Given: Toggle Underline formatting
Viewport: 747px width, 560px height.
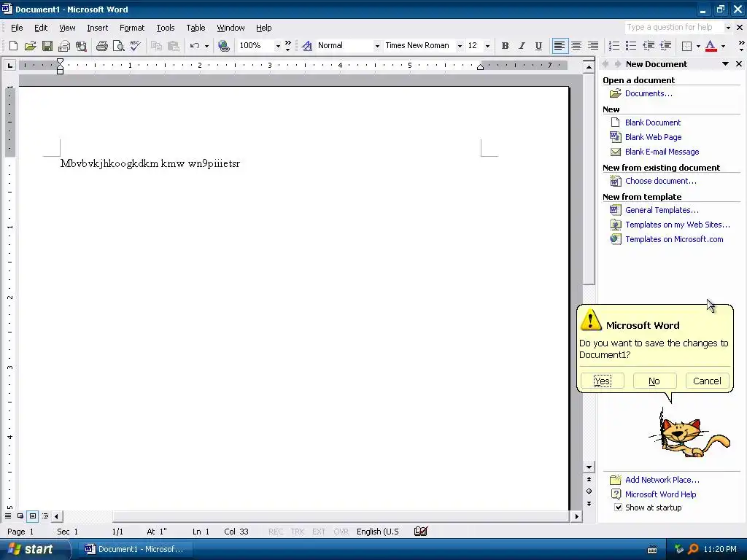Looking at the screenshot, I should (538, 46).
